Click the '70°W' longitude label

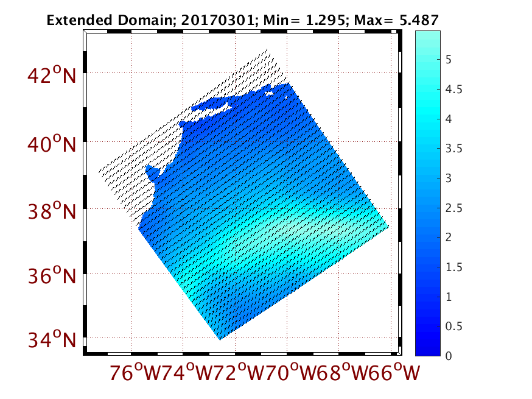coord(291,373)
